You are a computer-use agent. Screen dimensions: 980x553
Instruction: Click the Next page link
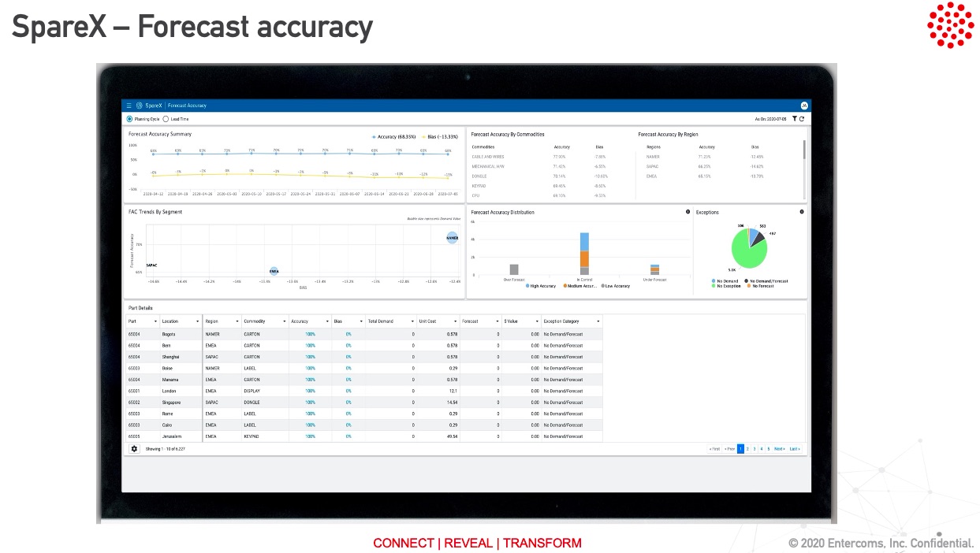coord(779,449)
